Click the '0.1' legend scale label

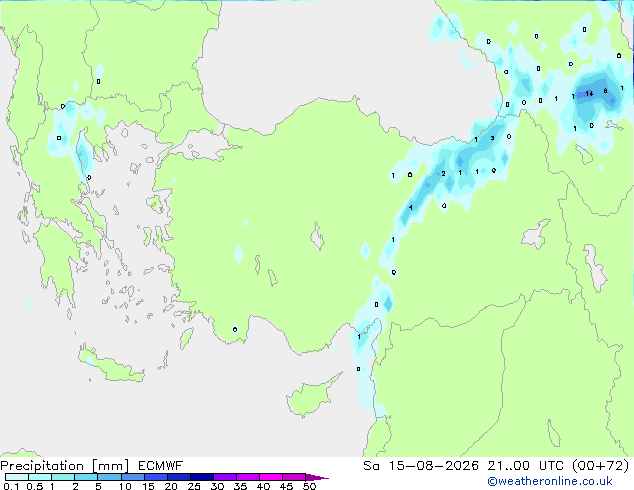click(11, 486)
